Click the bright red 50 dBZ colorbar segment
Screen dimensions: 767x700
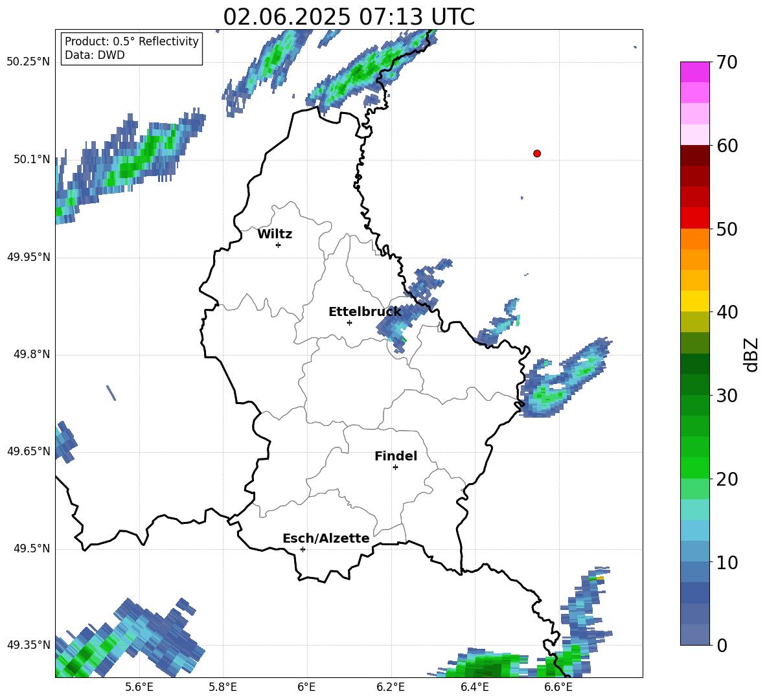pyautogui.click(x=694, y=218)
